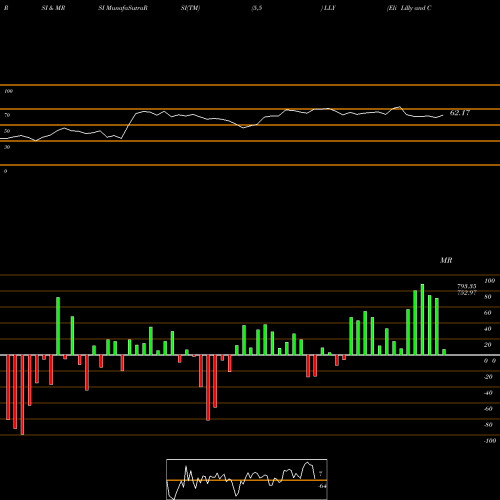
Task: Click the 60 label on MR axis
Action: 488,313
